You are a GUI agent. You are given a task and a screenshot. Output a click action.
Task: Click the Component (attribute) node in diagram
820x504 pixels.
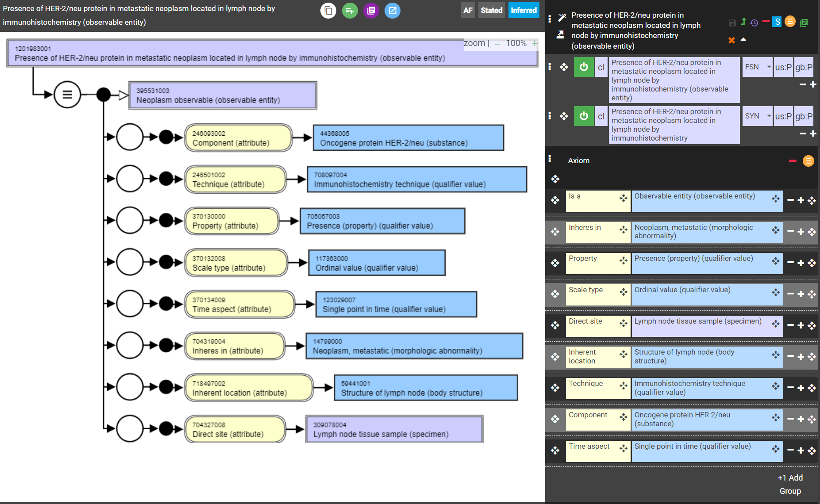tap(239, 138)
